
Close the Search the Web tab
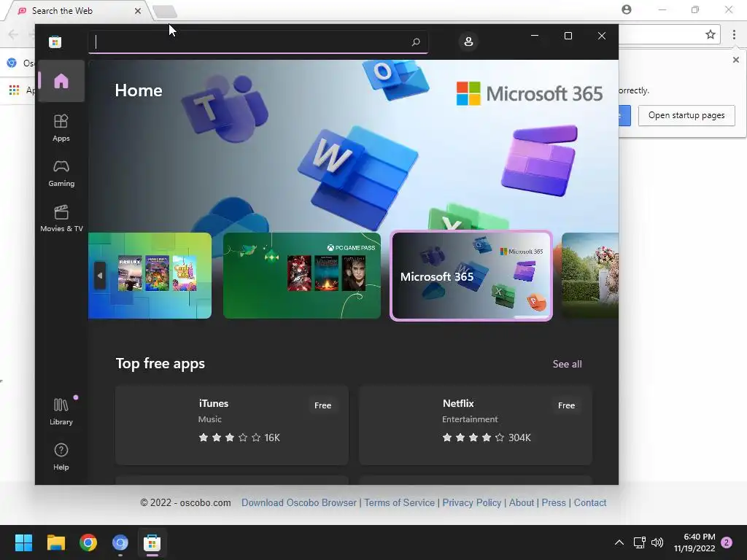(138, 11)
